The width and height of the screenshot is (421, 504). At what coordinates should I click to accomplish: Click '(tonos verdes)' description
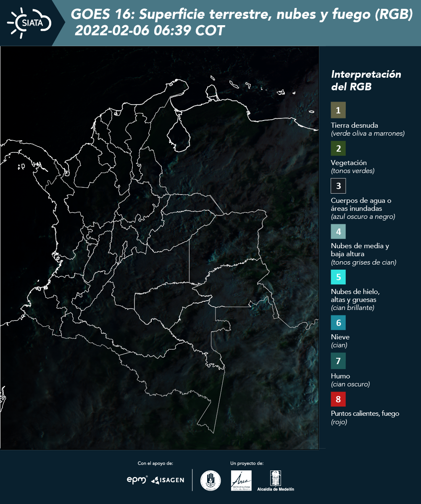pyautogui.click(x=353, y=171)
